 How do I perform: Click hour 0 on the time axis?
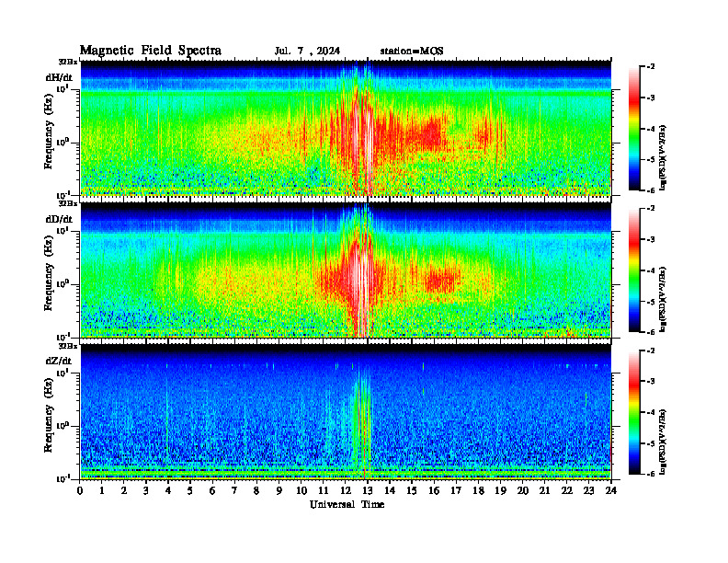(x=80, y=490)
